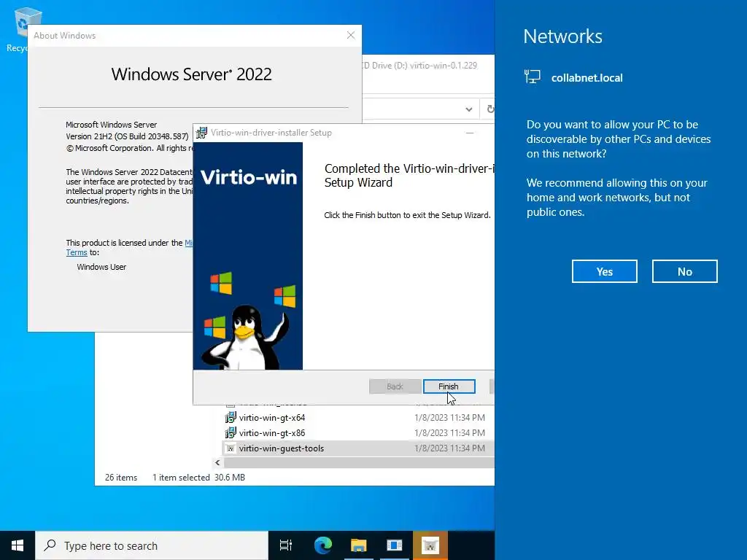Click the virtio-win-gt-x86 installer icon
Viewport: 747px width, 560px height.
pyautogui.click(x=231, y=433)
